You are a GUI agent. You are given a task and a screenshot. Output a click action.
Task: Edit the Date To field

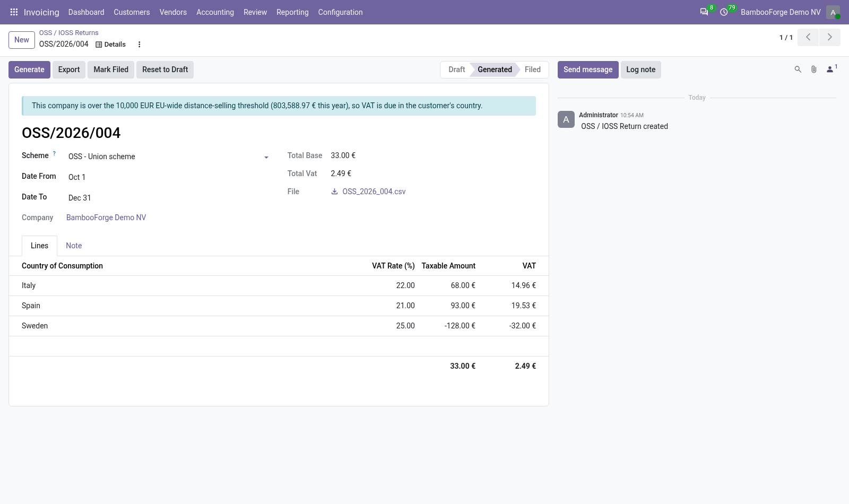click(169, 198)
